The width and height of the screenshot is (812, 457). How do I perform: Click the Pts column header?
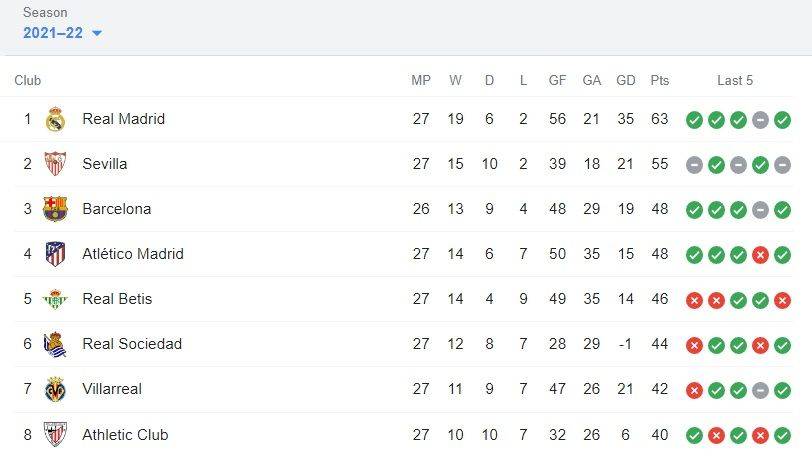tap(660, 80)
